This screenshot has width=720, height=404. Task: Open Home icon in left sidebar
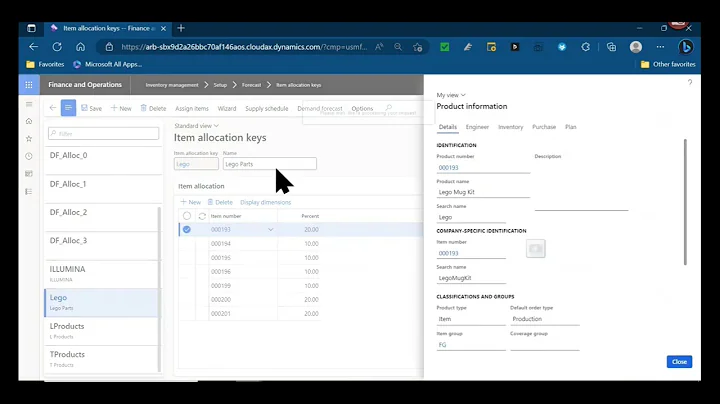[29, 121]
